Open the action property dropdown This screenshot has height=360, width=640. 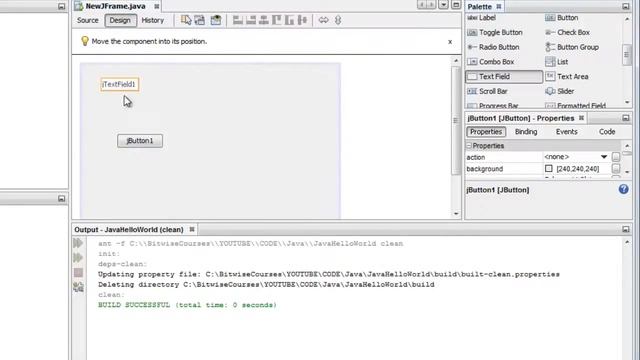tap(604, 157)
